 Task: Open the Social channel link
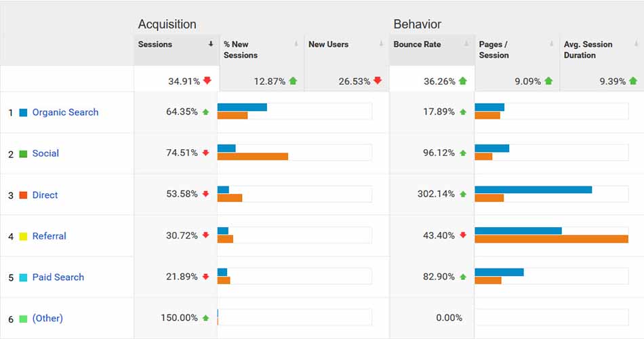tap(45, 153)
